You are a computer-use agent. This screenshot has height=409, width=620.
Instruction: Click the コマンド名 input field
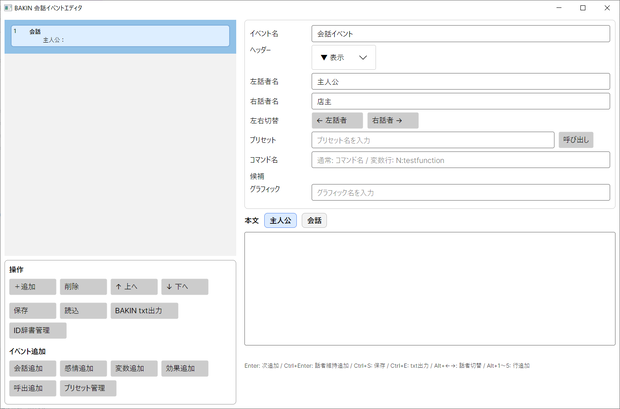tap(461, 160)
